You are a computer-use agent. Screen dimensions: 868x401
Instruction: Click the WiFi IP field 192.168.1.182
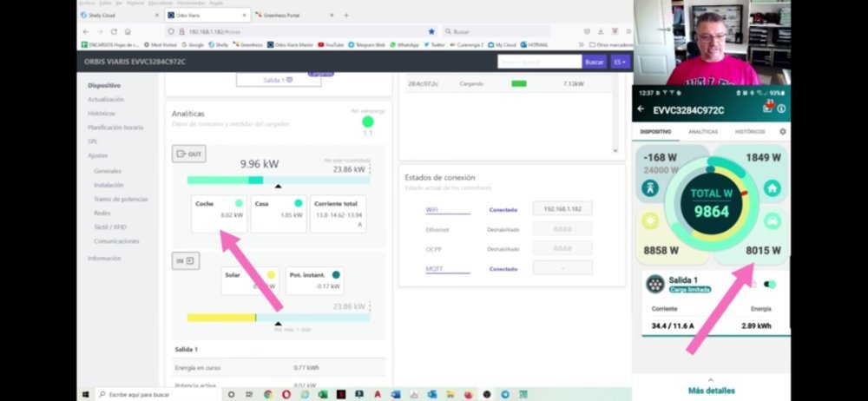point(562,209)
